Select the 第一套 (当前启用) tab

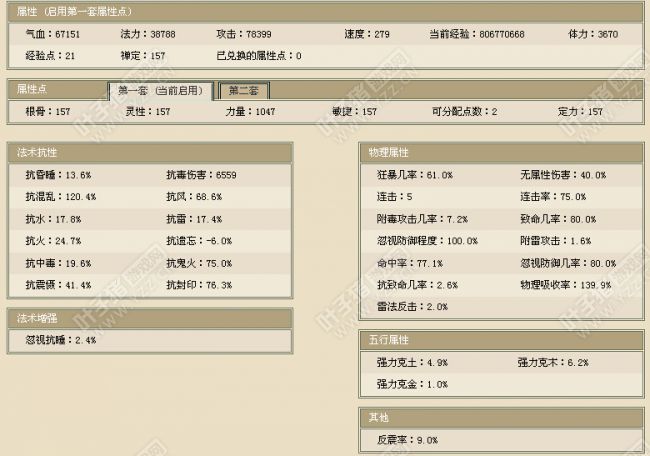[x=160, y=90]
